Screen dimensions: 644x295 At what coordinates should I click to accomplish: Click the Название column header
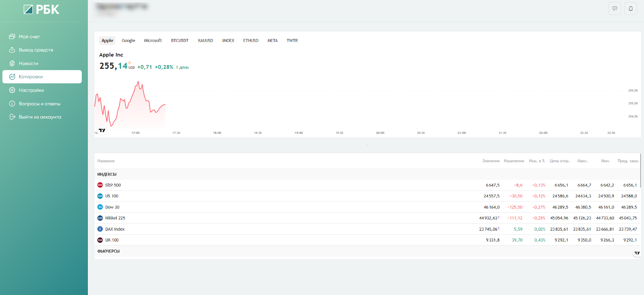[106, 161]
